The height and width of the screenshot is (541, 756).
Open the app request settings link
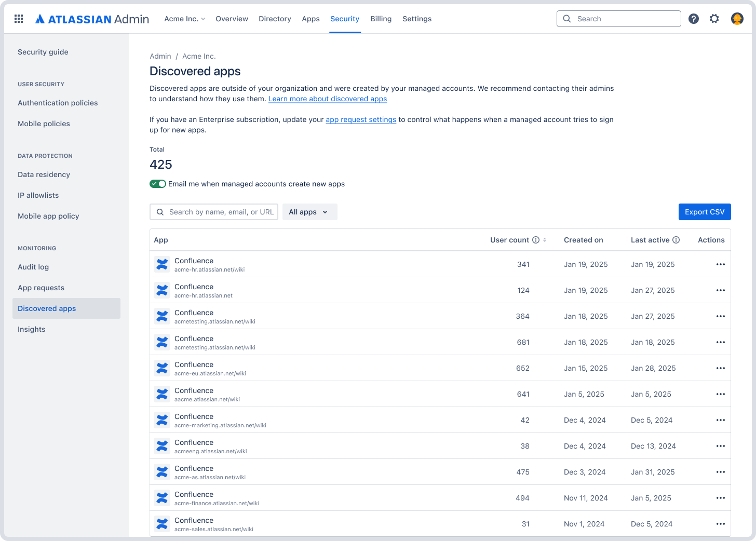coord(361,119)
